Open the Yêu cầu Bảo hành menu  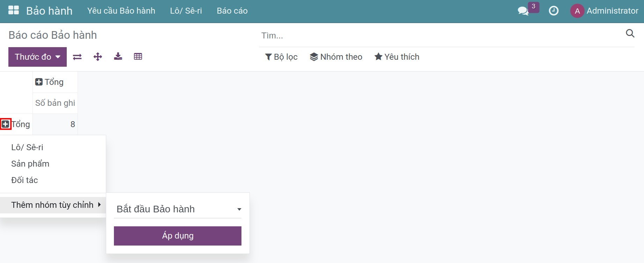(x=121, y=11)
